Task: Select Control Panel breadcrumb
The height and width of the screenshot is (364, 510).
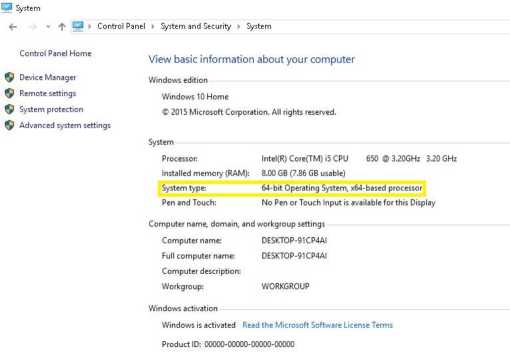Action: 121,26
